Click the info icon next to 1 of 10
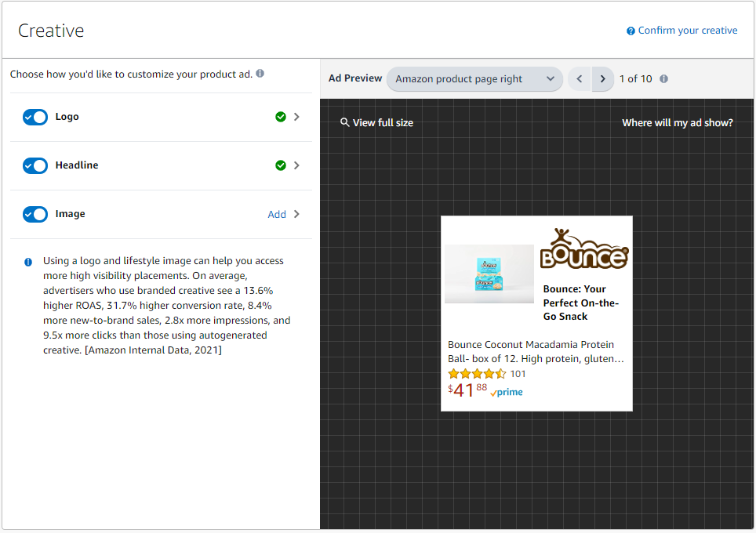The image size is (756, 533). pyautogui.click(x=664, y=79)
